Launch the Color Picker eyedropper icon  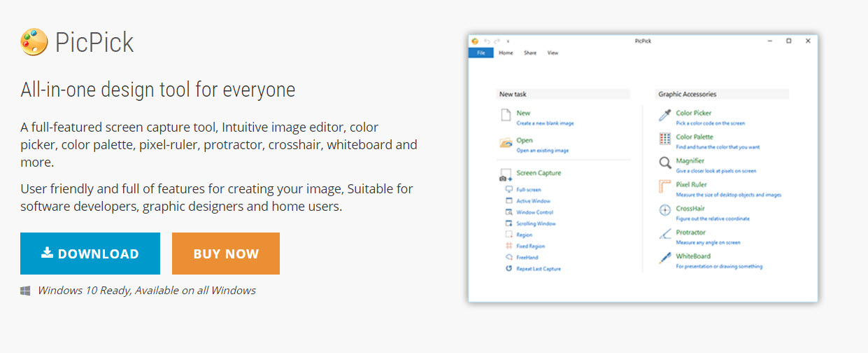[x=665, y=116]
